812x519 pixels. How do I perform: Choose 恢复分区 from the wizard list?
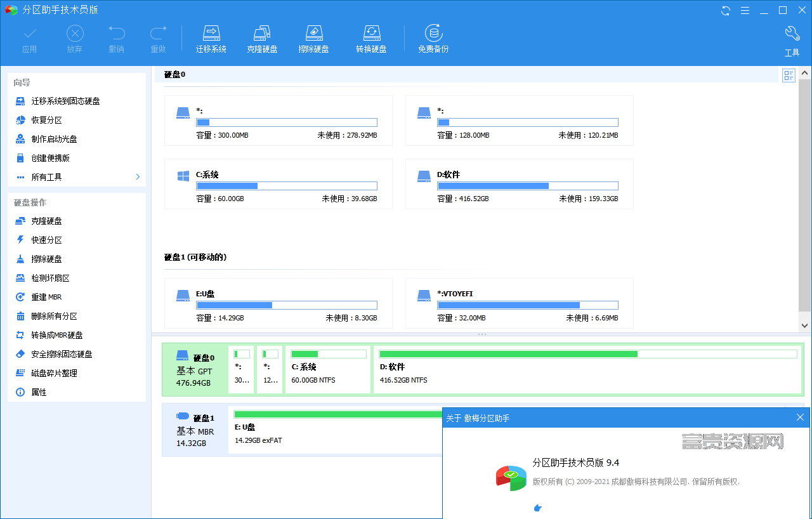click(47, 120)
